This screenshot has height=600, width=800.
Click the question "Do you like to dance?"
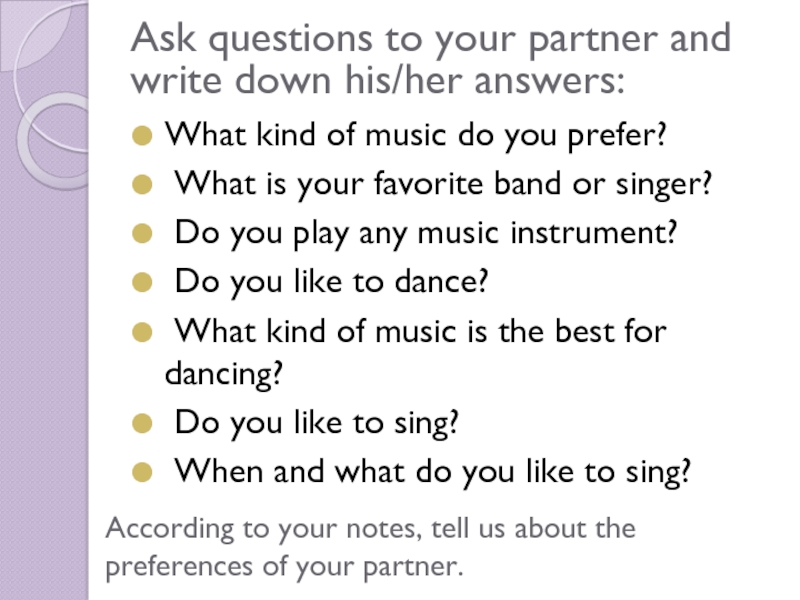pos(331,283)
